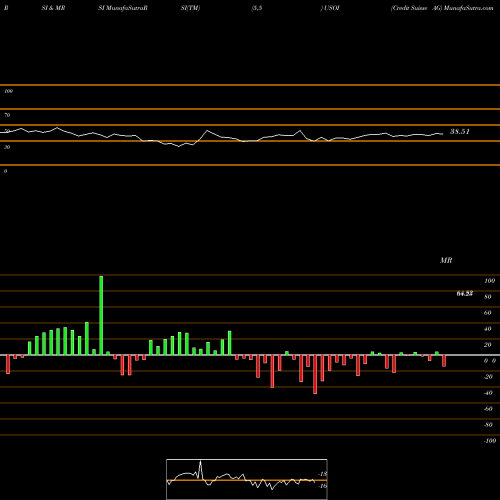Click the -40 label on MR axis

click(488, 393)
